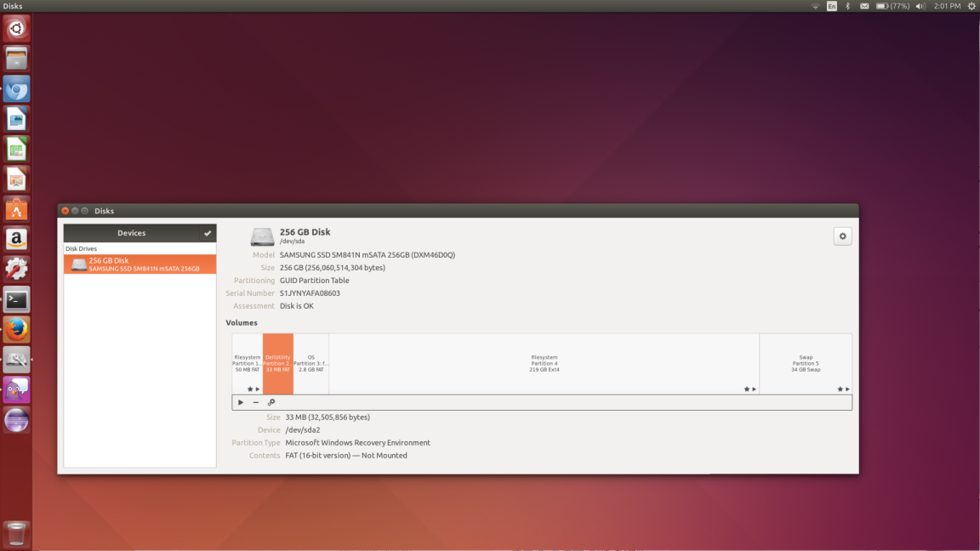Expand the arrow beside Partition 5 star
This screenshot has height=551, width=980.
(846, 389)
